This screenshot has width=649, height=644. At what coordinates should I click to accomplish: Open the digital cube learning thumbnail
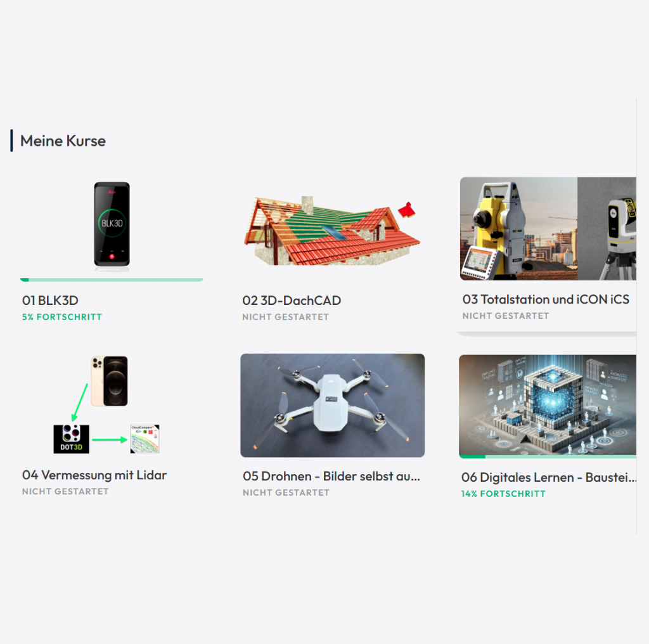coord(548,405)
